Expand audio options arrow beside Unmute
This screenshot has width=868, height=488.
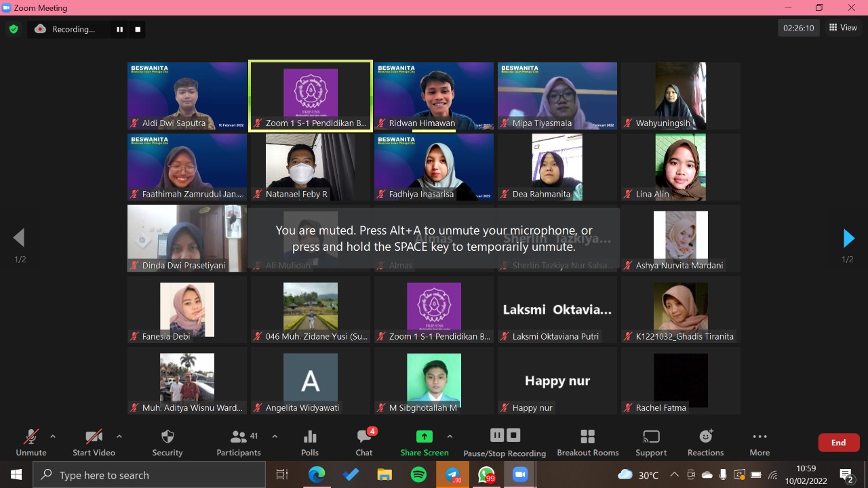pos(53,436)
